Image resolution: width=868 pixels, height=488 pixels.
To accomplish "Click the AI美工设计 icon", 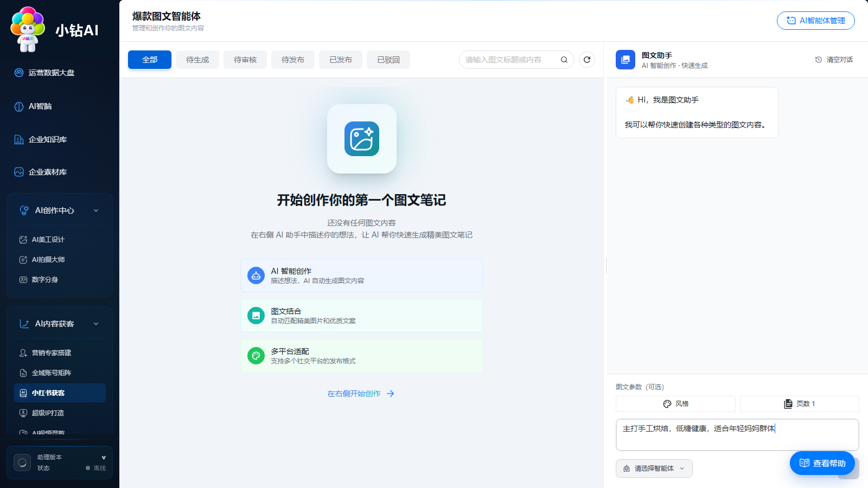I will 23,240.
